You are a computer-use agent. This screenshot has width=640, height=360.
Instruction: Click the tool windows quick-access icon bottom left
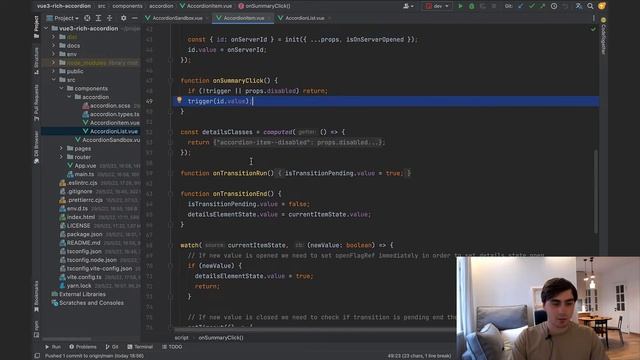37,356
